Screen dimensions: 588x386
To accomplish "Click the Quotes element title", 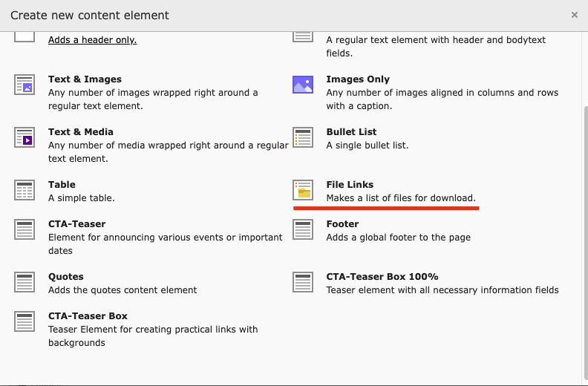I will point(66,277).
